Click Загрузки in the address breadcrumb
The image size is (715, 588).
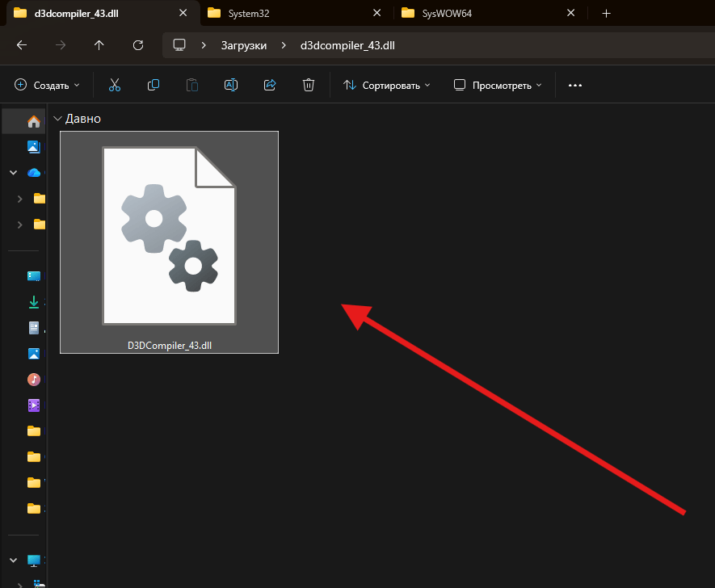244,45
